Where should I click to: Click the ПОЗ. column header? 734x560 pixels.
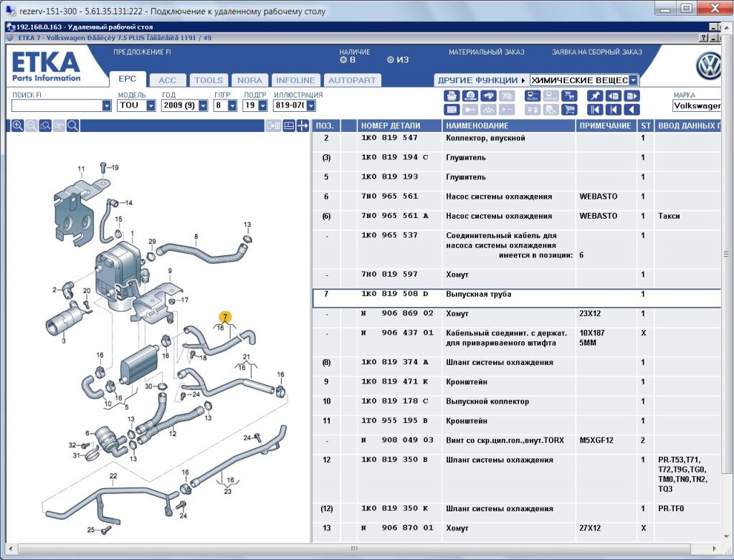[325, 125]
